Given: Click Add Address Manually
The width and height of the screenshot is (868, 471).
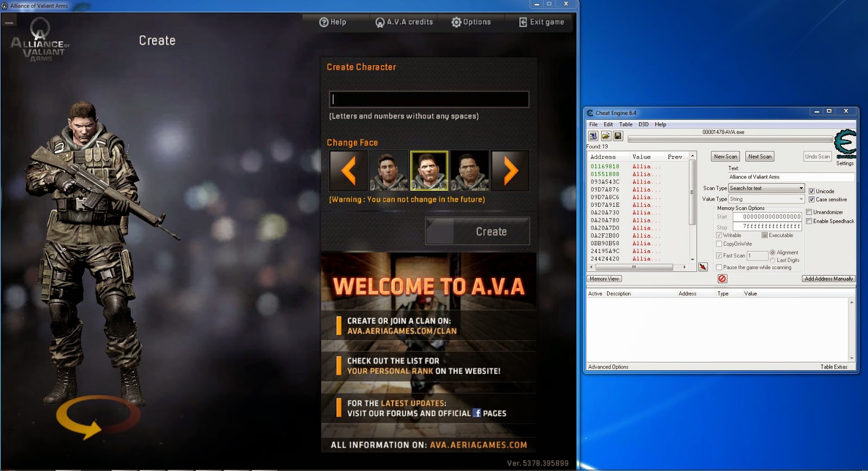Looking at the screenshot, I should click(x=828, y=278).
